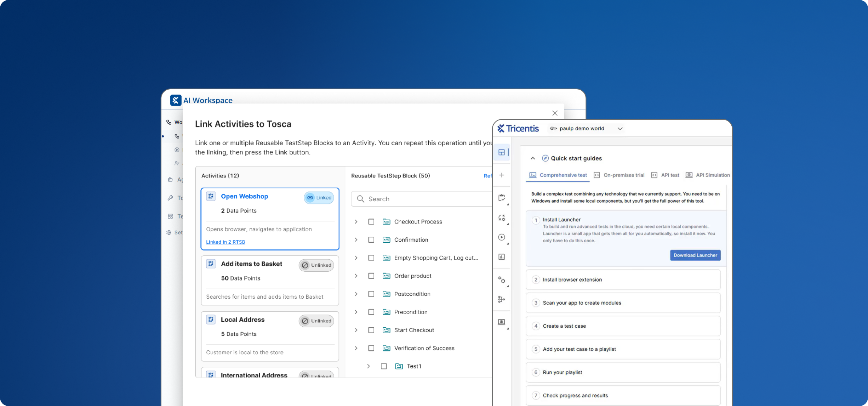
Task: Expand the Precondition folder
Action: pyautogui.click(x=356, y=312)
